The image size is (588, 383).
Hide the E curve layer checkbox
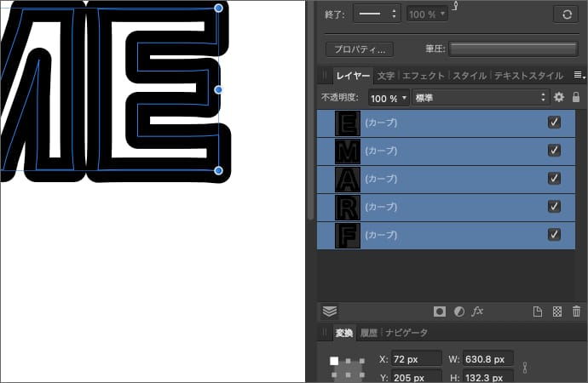[x=555, y=123]
